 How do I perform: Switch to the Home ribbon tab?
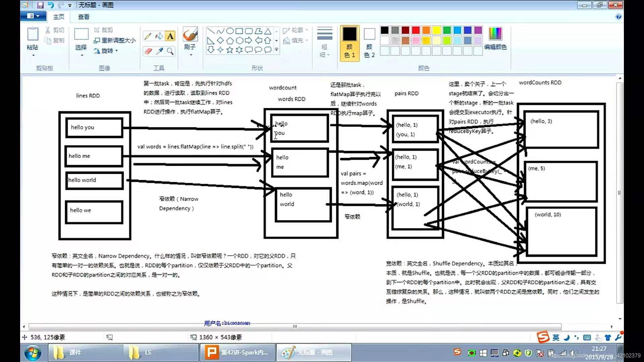[x=59, y=17]
